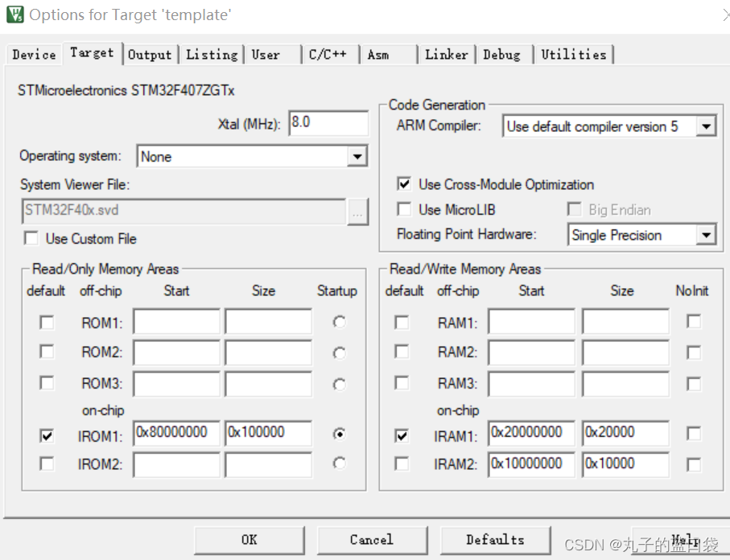730x560 pixels.
Task: Check the RAM2 default checkbox
Action: pos(402,352)
